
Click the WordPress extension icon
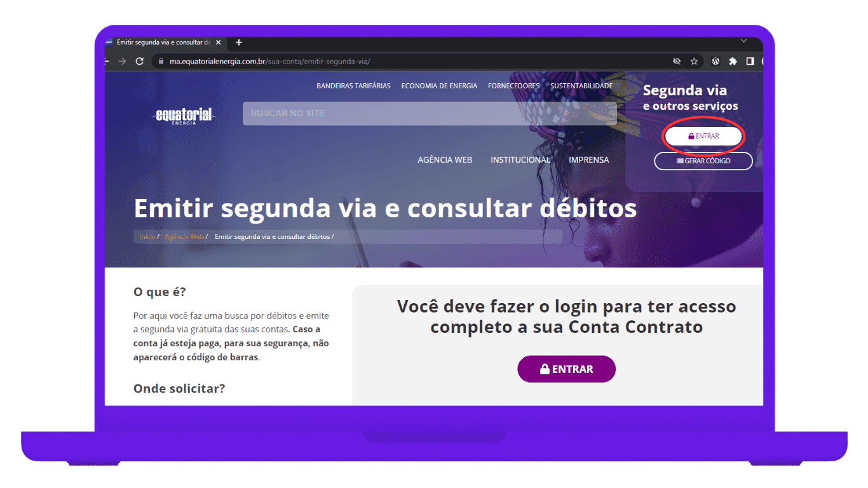pos(715,62)
